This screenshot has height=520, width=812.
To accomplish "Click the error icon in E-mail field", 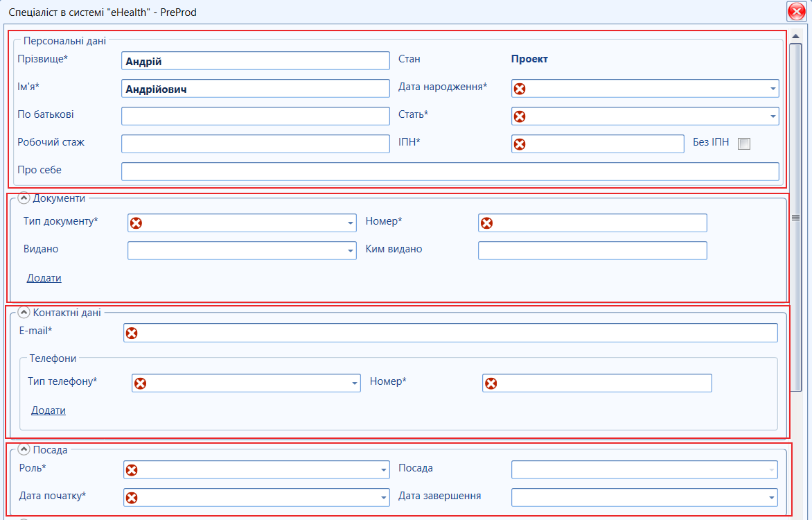I will (x=132, y=333).
